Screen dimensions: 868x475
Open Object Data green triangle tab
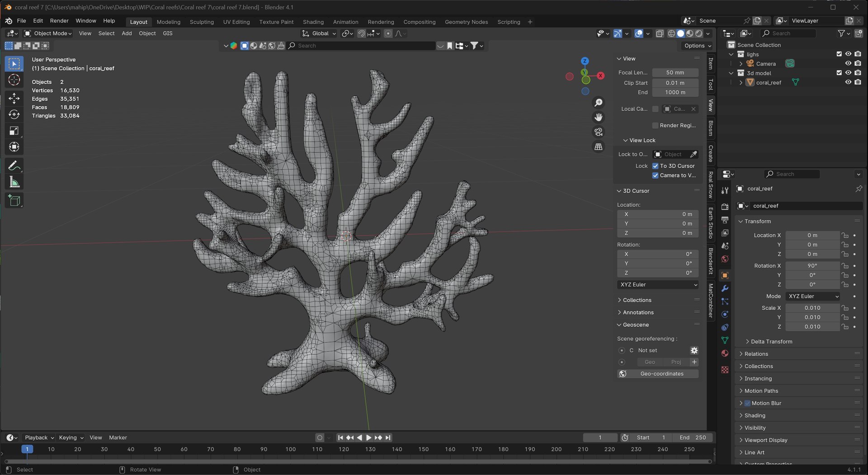point(725,340)
